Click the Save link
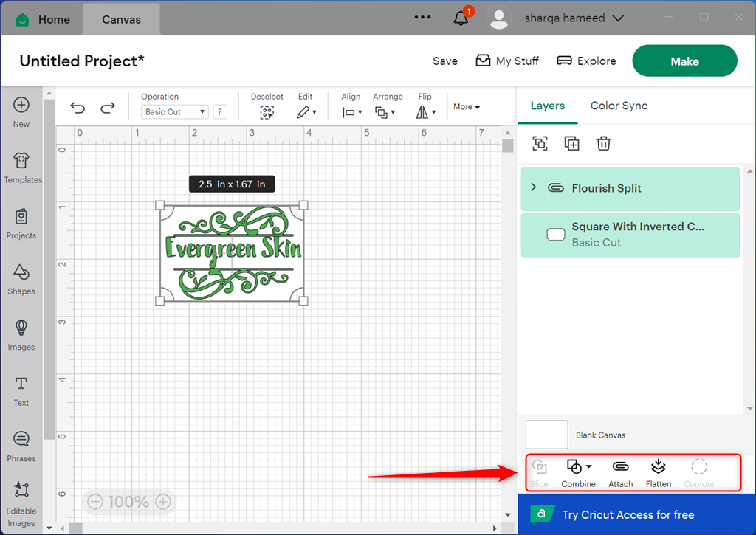Screen dimensions: 756x535 pyautogui.click(x=444, y=61)
